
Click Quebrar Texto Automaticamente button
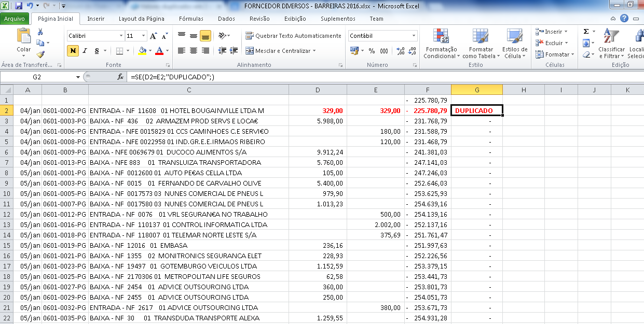pos(293,36)
